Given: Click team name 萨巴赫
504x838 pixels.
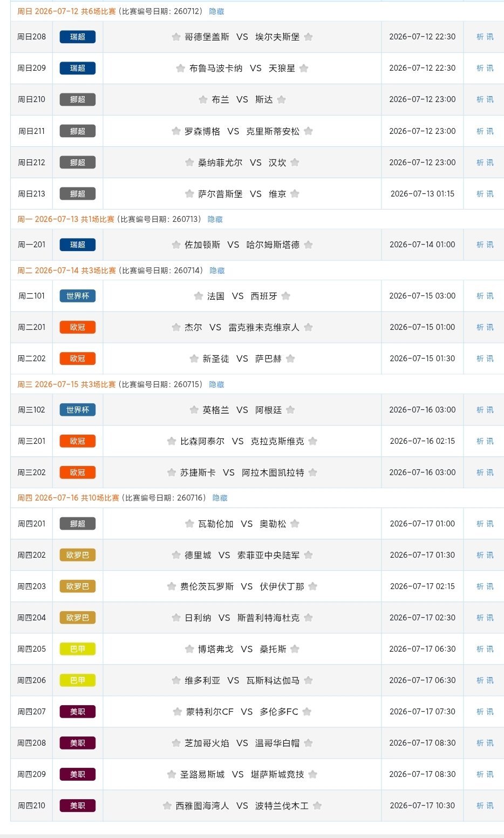Looking at the screenshot, I should pyautogui.click(x=268, y=359).
